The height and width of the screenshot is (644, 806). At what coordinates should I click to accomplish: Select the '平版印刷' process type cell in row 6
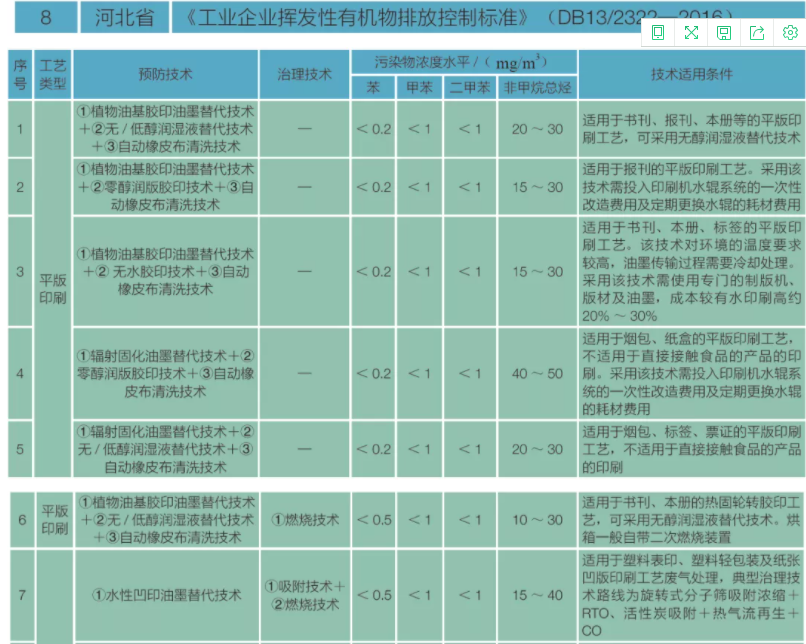[x=54, y=520]
